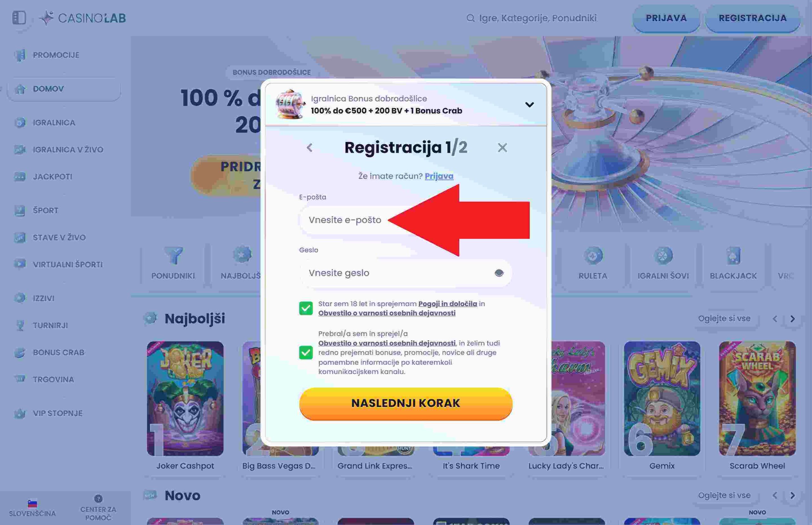Go back with the registration left arrow
The image size is (812, 525).
pos(310,148)
